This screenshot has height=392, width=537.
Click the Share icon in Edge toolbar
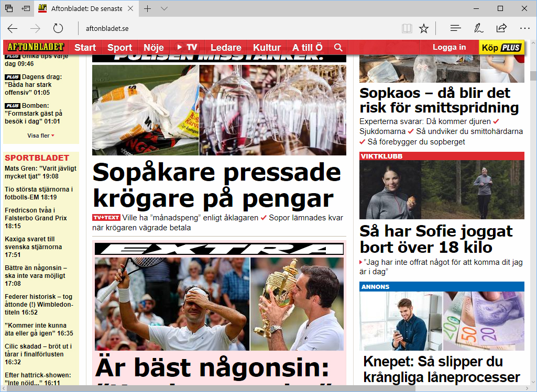[501, 28]
